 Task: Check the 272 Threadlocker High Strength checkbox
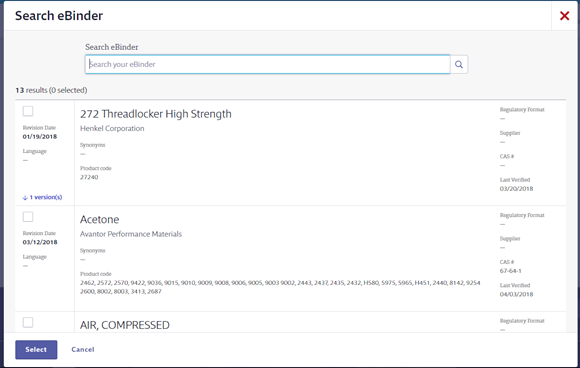tap(28, 111)
